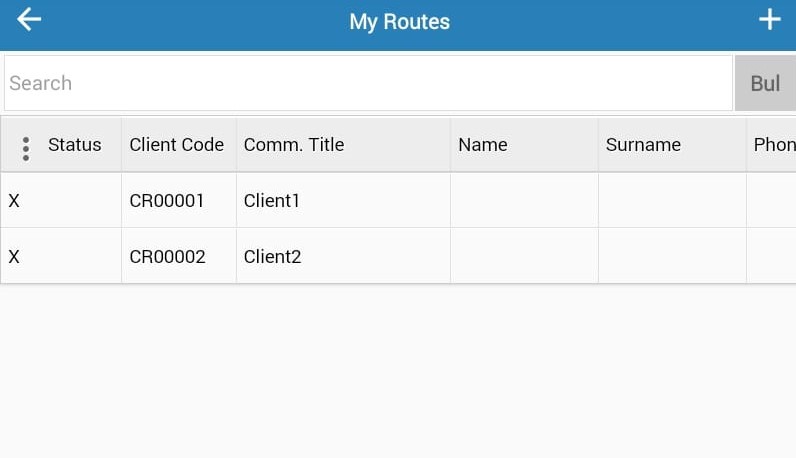Tap the Bul search button
Viewport: 796px width, 458px height.
coord(765,83)
